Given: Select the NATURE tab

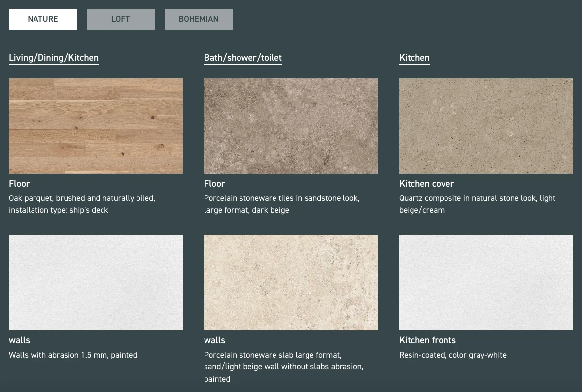Looking at the screenshot, I should point(42,19).
